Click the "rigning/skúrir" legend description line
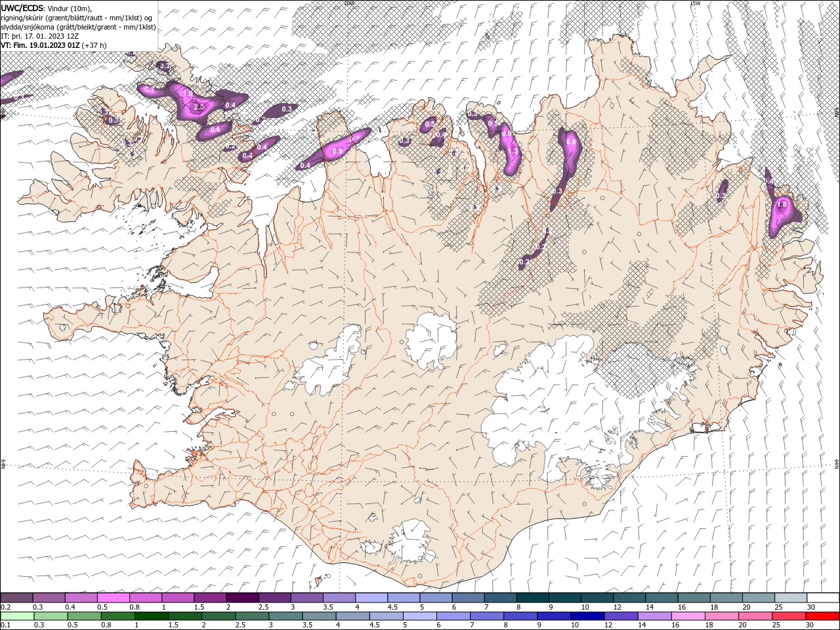This screenshot has width=840, height=630. tap(77, 18)
